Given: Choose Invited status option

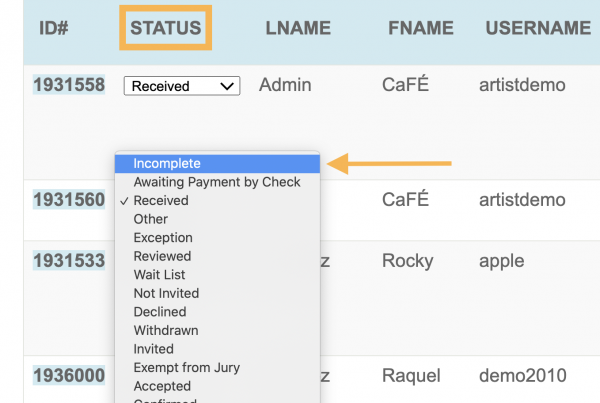Looking at the screenshot, I should (x=217, y=349).
